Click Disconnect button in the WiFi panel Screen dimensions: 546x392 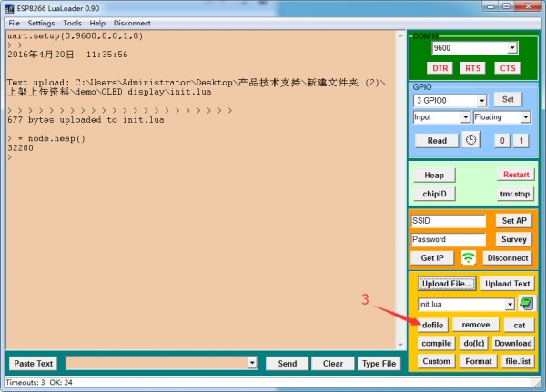coord(508,258)
